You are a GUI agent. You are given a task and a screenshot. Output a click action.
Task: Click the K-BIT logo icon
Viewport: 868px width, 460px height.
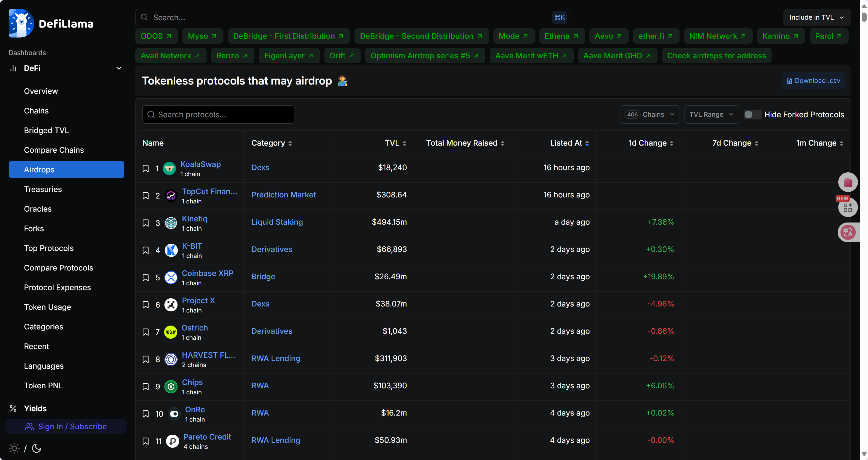coord(171,250)
